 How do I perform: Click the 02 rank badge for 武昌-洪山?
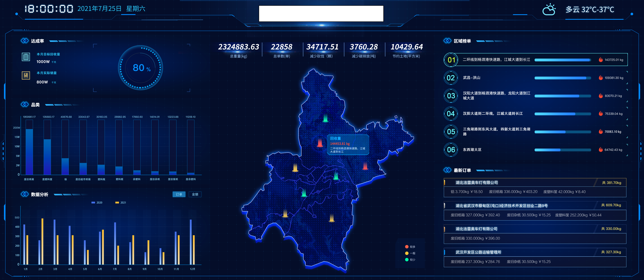[451, 78]
